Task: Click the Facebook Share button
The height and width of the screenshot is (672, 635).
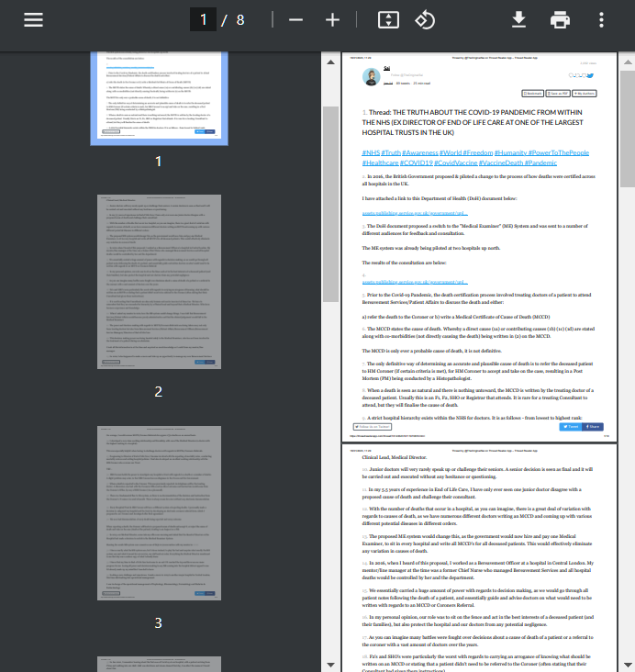Action: pyautogui.click(x=593, y=427)
